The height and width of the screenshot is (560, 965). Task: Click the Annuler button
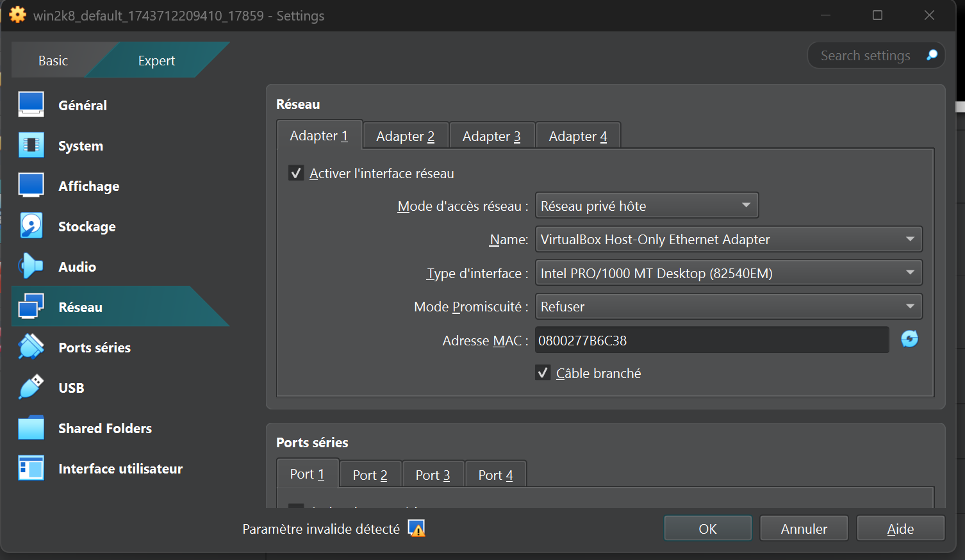tap(804, 529)
